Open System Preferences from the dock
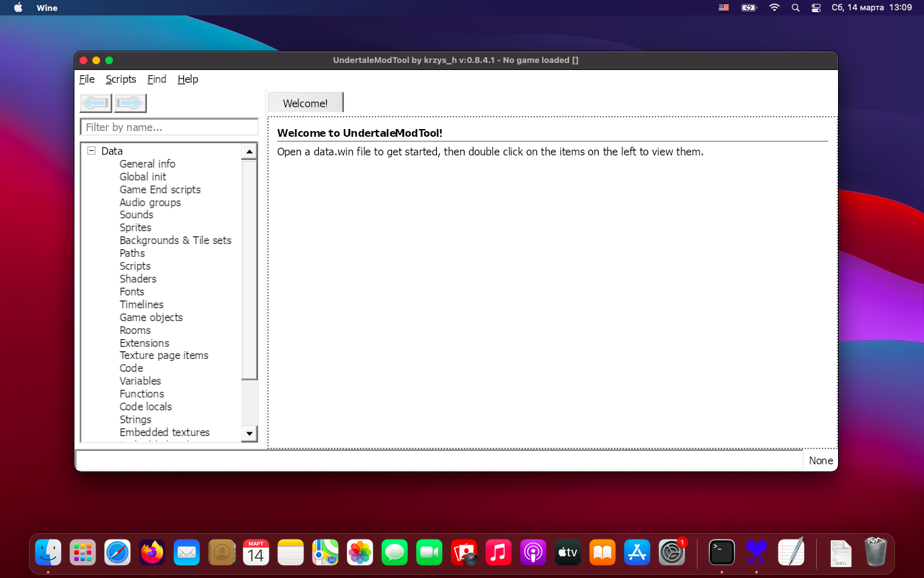Image resolution: width=924 pixels, height=578 pixels. 672,552
